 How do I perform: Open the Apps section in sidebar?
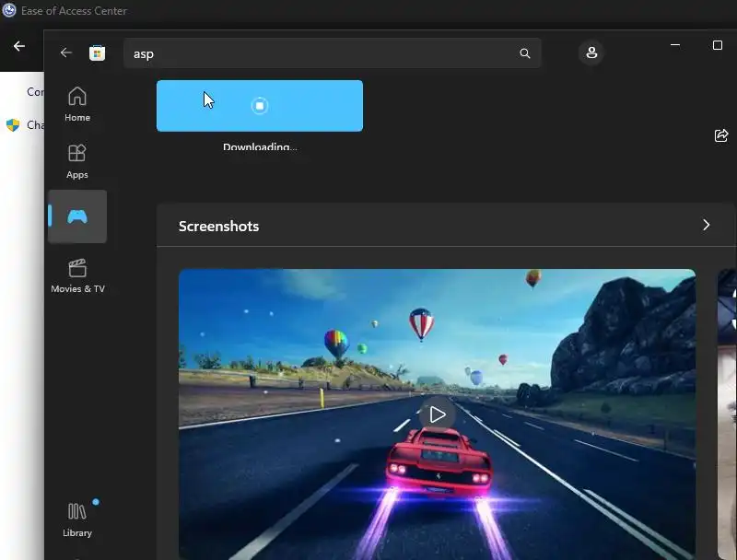pos(77,161)
